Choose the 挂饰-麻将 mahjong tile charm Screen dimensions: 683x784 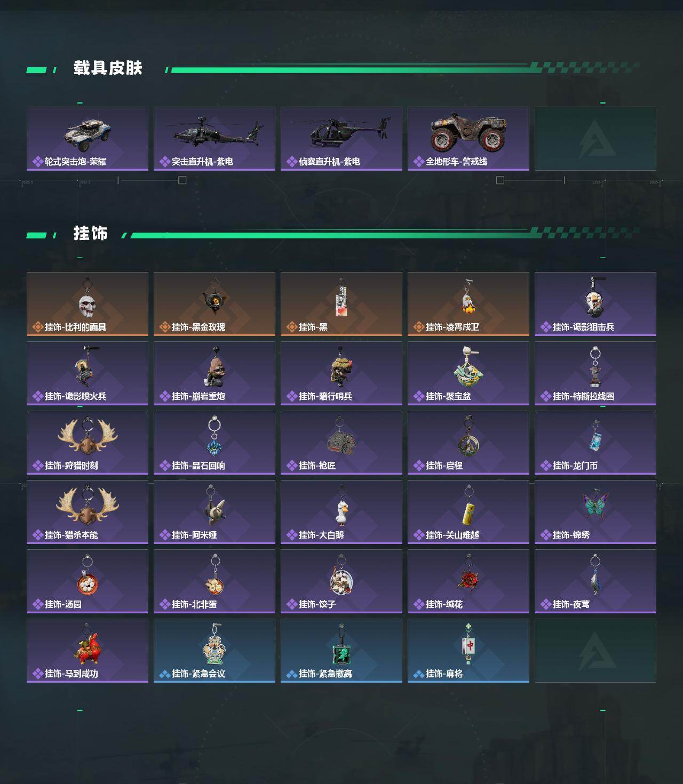click(468, 651)
